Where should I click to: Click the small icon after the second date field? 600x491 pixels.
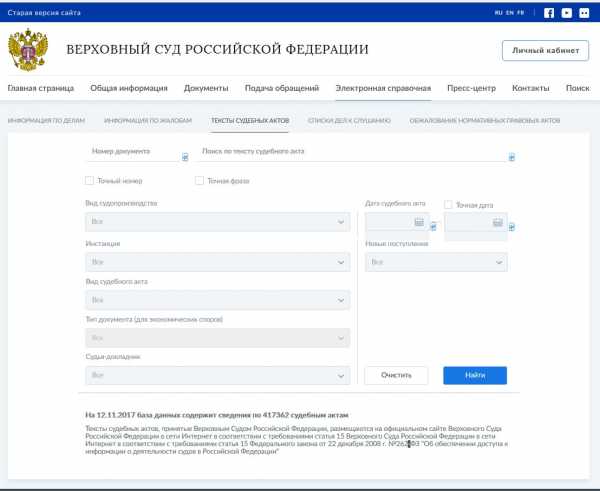(512, 227)
